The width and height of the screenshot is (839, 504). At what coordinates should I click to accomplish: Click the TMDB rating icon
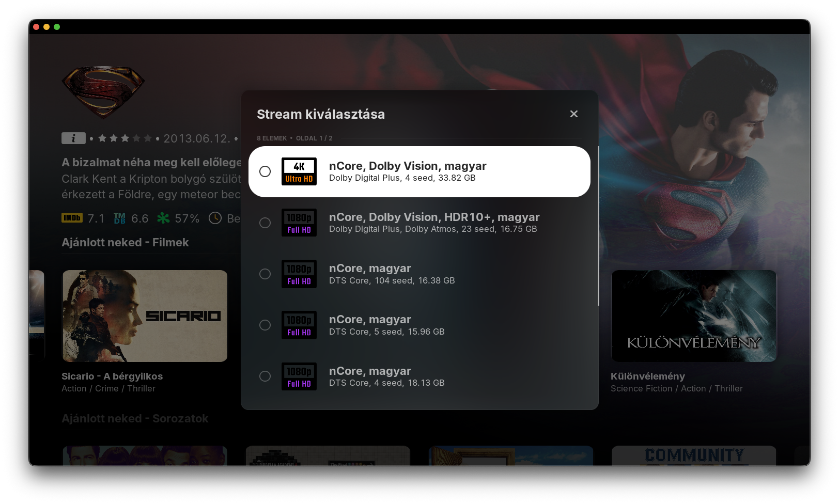pyautogui.click(x=120, y=218)
